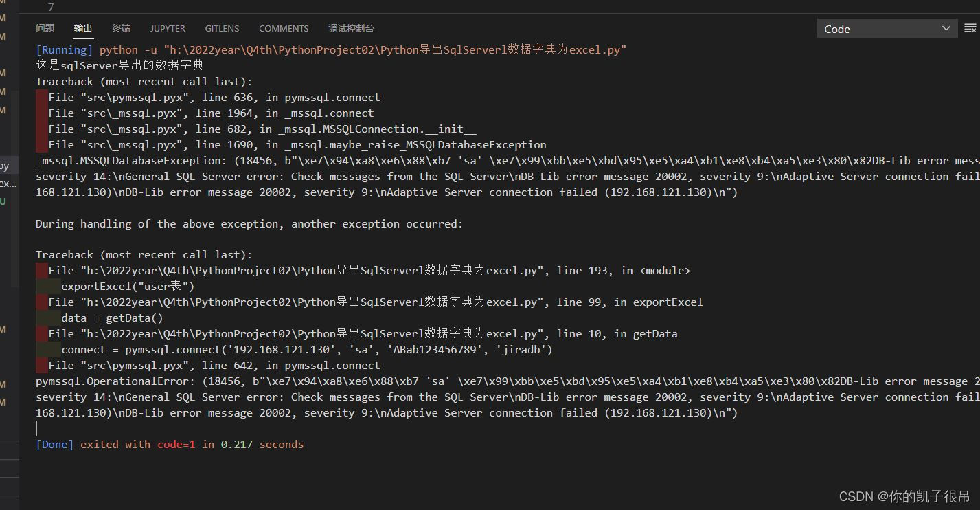This screenshot has width=980, height=510.
Task: Click the '_mssql.MSSQLDatabaseException:' error line
Action: click(x=508, y=160)
